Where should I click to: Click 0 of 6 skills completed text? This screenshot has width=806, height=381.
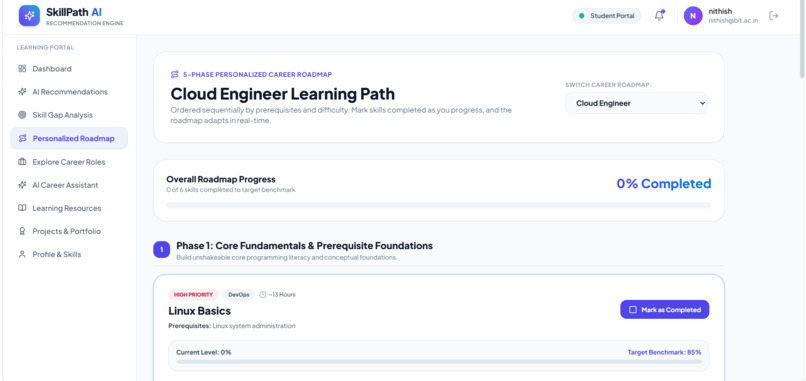pos(231,190)
